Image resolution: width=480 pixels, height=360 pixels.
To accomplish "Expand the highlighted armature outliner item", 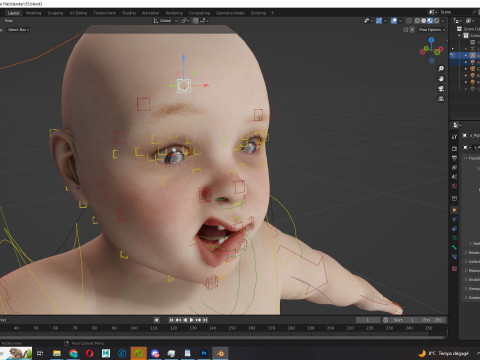I will click(x=466, y=55).
